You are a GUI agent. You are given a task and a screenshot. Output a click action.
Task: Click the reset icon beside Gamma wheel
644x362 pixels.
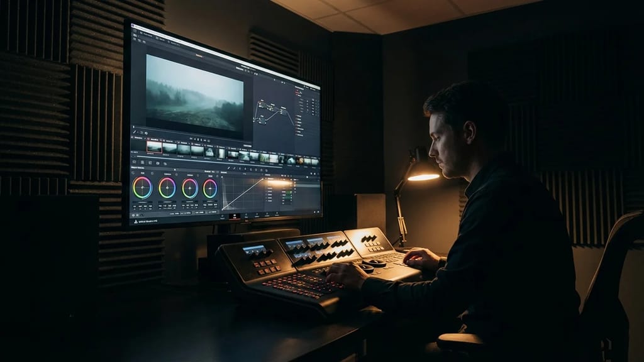point(177,175)
